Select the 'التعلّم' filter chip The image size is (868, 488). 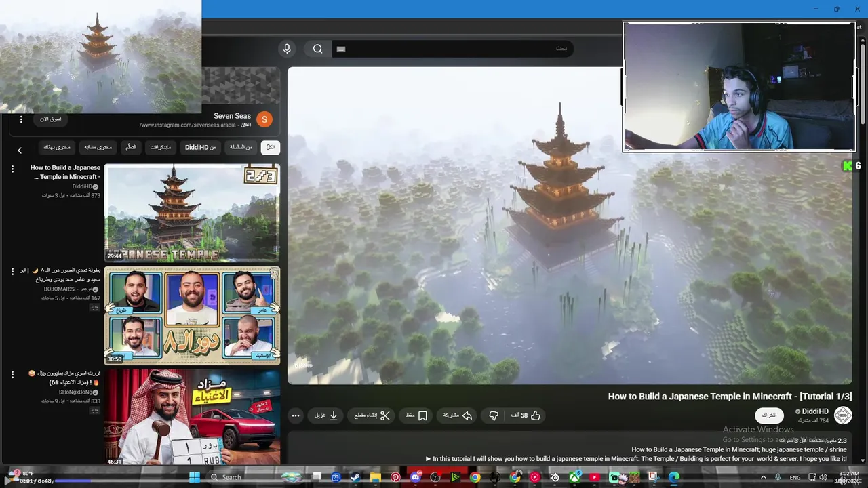(x=131, y=147)
